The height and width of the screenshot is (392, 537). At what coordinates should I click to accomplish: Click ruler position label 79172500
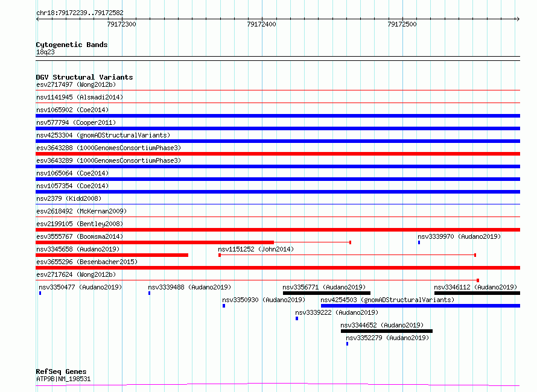[402, 24]
